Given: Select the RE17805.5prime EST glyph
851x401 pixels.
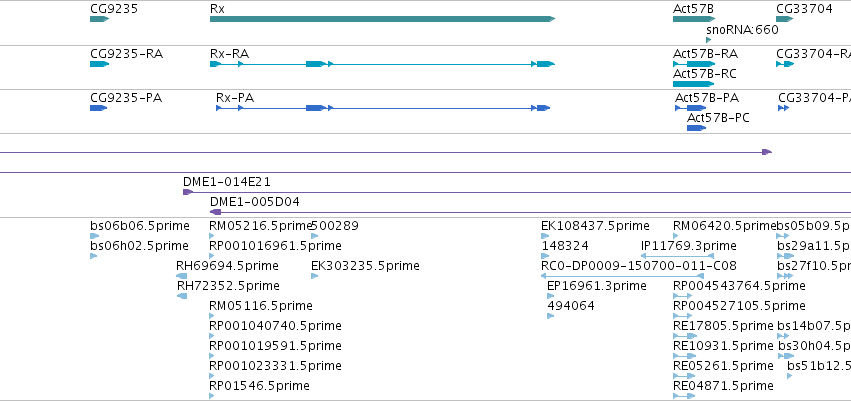Looking at the screenshot, I should [x=685, y=336].
